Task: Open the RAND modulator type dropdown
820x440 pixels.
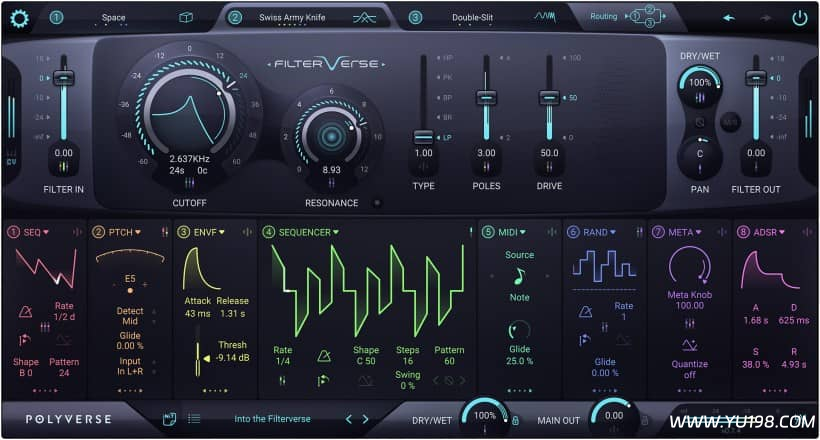Action: coord(599,232)
